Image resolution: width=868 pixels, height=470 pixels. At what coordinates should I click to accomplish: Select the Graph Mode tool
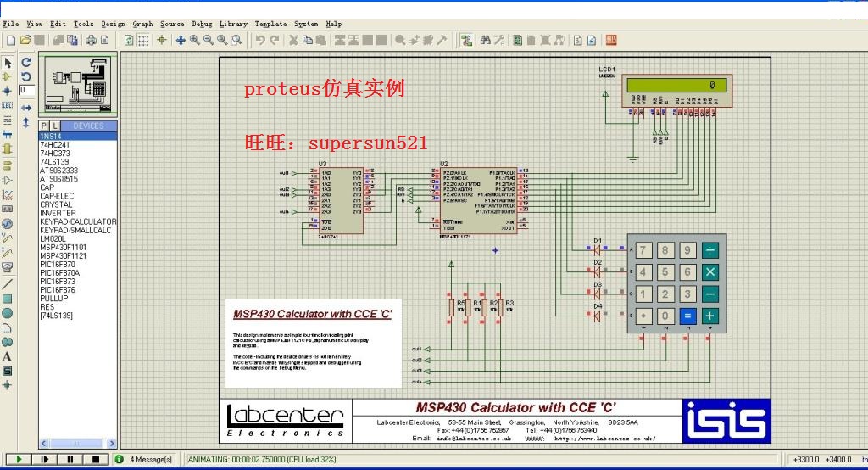pyautogui.click(x=7, y=194)
